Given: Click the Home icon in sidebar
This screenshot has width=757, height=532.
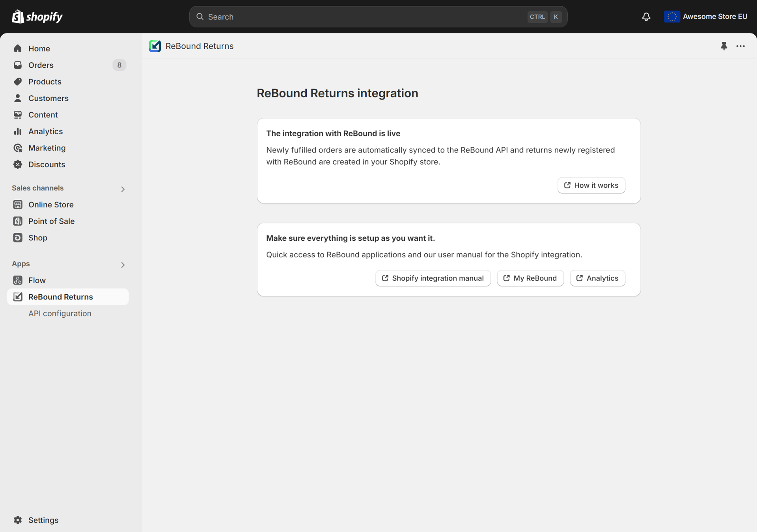Looking at the screenshot, I should coord(18,48).
